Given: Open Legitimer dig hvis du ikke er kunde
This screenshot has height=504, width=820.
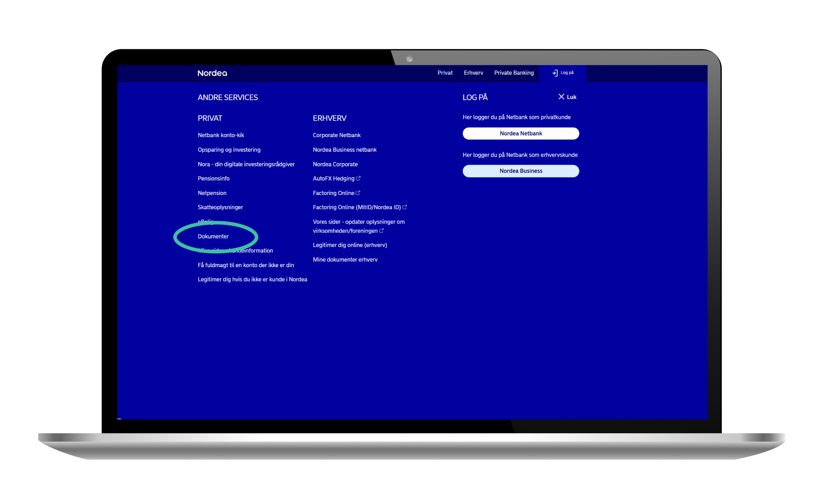Looking at the screenshot, I should coord(253,280).
